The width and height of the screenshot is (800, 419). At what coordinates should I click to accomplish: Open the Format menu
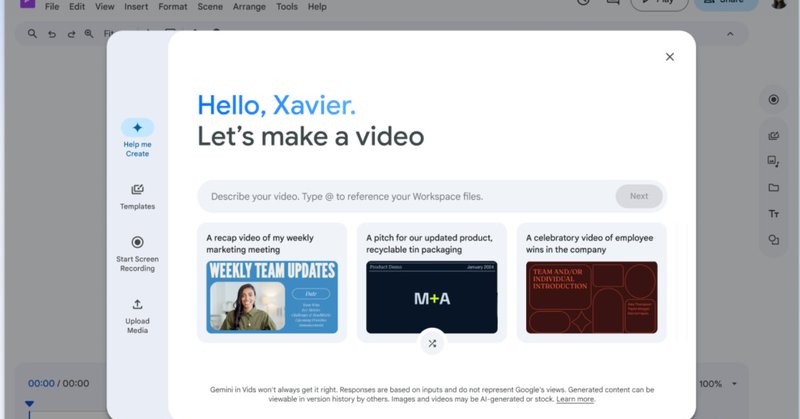pos(172,7)
